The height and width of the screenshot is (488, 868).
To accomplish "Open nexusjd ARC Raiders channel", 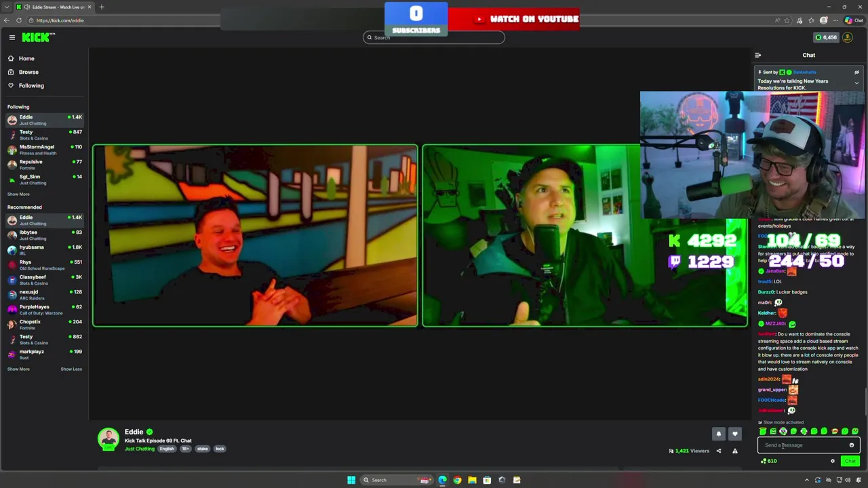I will click(44, 295).
